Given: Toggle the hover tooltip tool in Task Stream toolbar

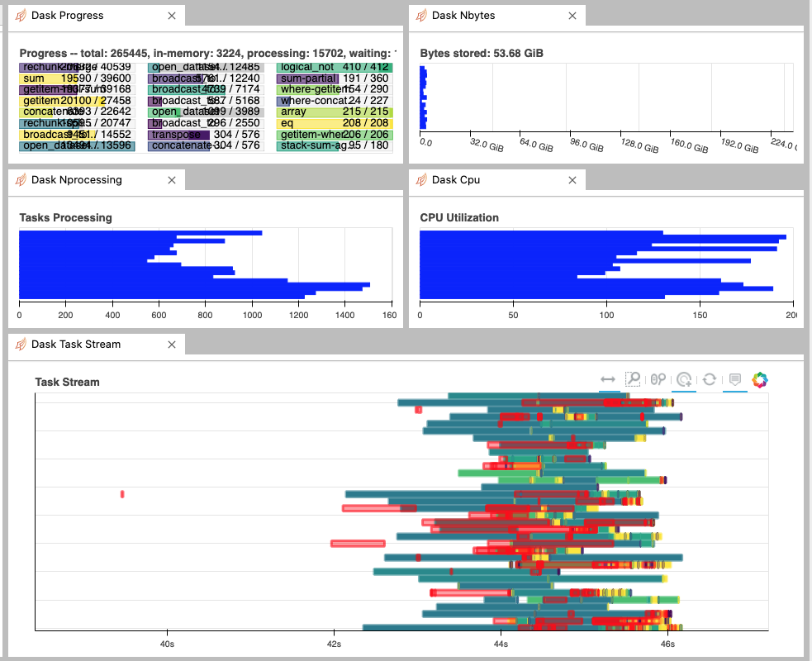Looking at the screenshot, I should (x=735, y=380).
